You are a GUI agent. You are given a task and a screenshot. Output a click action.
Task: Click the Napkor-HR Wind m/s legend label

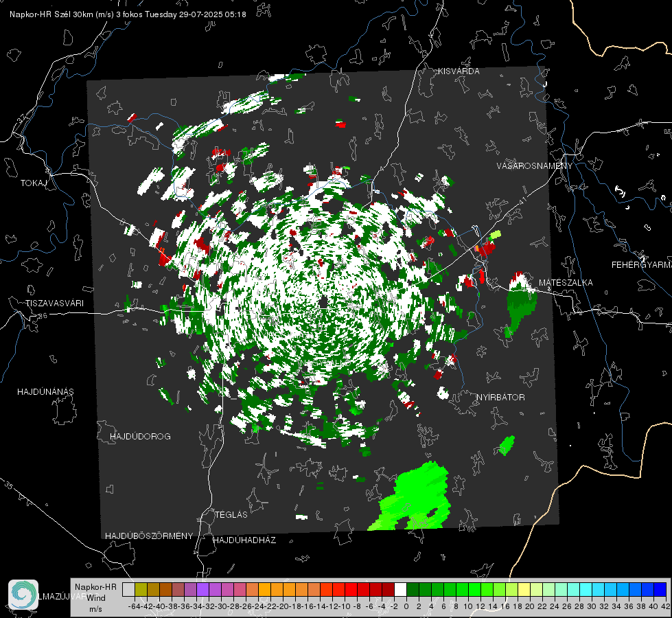tap(95, 598)
